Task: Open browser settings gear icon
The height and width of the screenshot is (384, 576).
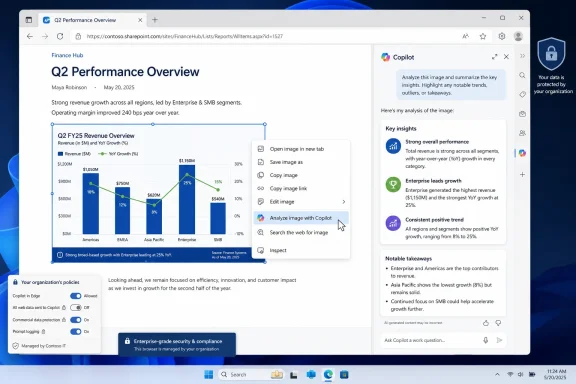Action: click(x=501, y=36)
